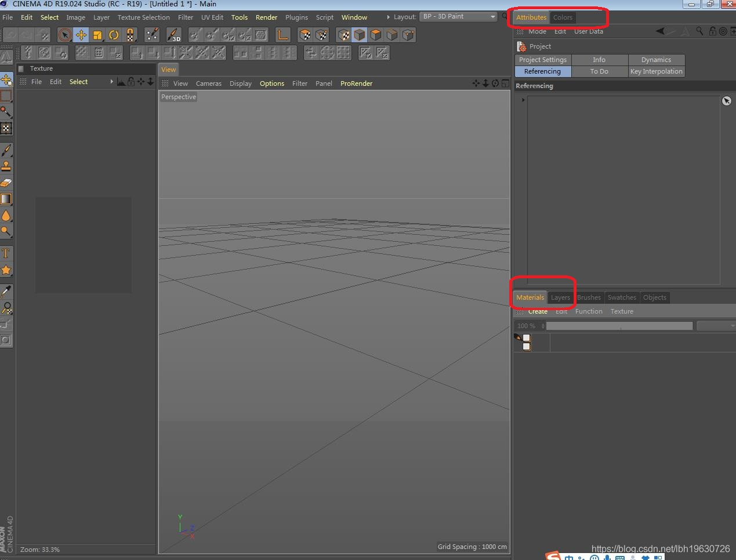Switch to the Brushes tab
736x560 pixels.
pyautogui.click(x=589, y=297)
